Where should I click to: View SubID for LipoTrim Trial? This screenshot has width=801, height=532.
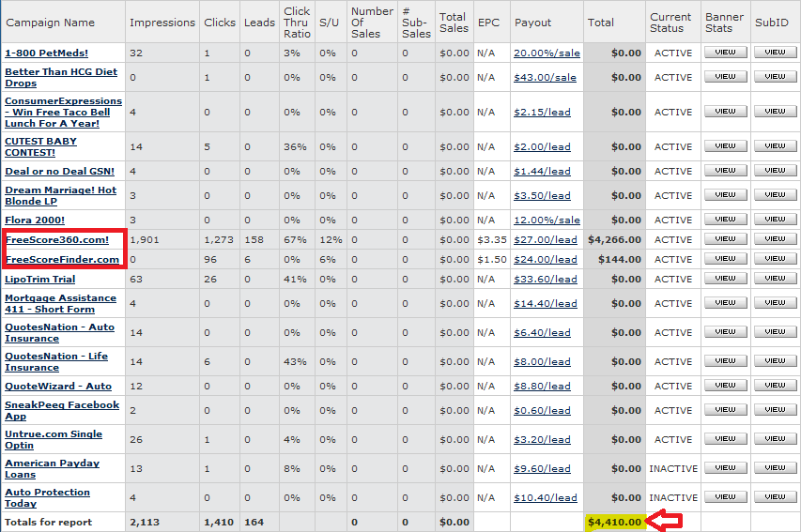tap(775, 279)
